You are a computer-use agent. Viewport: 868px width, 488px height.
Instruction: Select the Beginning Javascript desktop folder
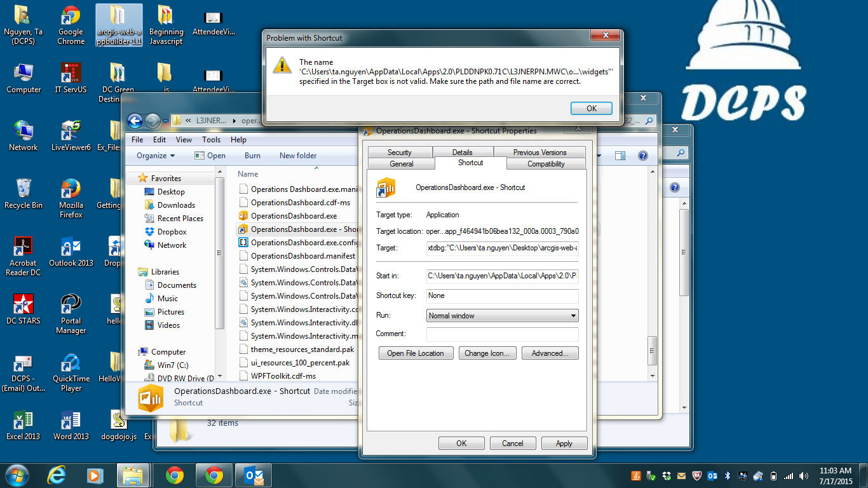(166, 26)
